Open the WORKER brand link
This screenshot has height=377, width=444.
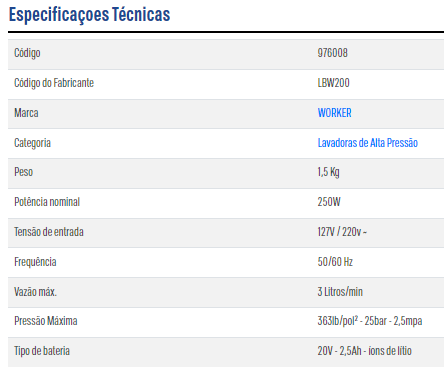click(x=334, y=113)
